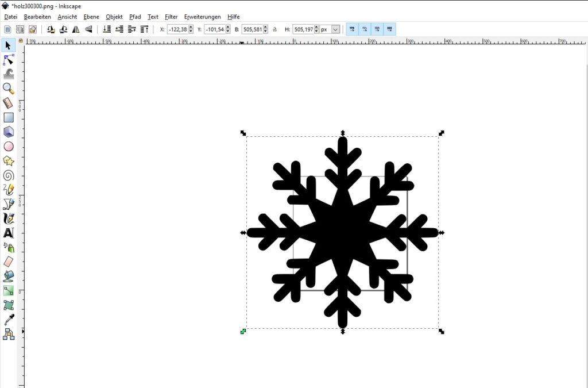Toggle moving patterns with objects
Screen dimensions: 588x388
(x=390, y=29)
